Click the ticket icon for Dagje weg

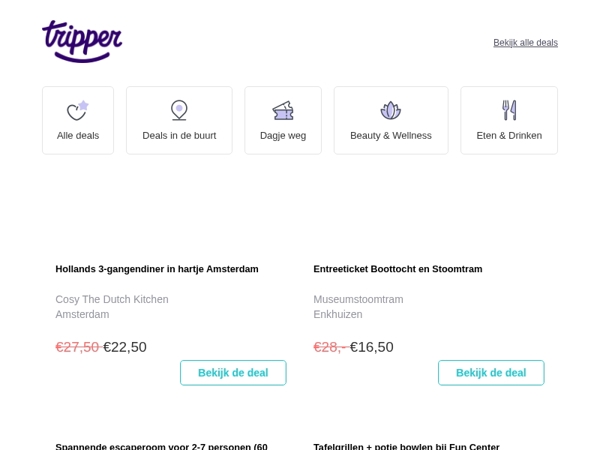[x=283, y=111]
